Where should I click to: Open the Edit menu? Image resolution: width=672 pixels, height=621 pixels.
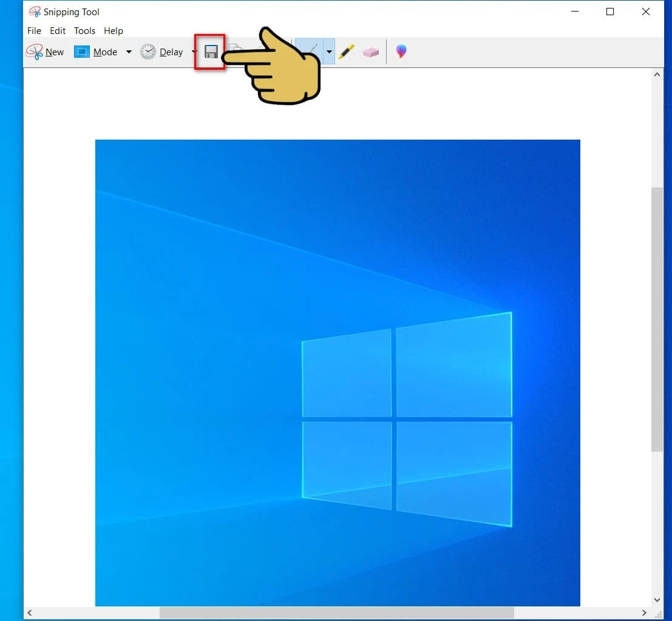click(58, 31)
